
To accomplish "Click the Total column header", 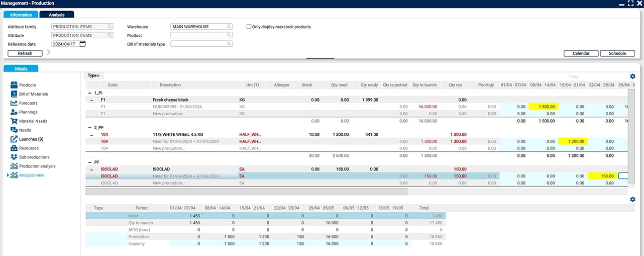I will [424, 208].
